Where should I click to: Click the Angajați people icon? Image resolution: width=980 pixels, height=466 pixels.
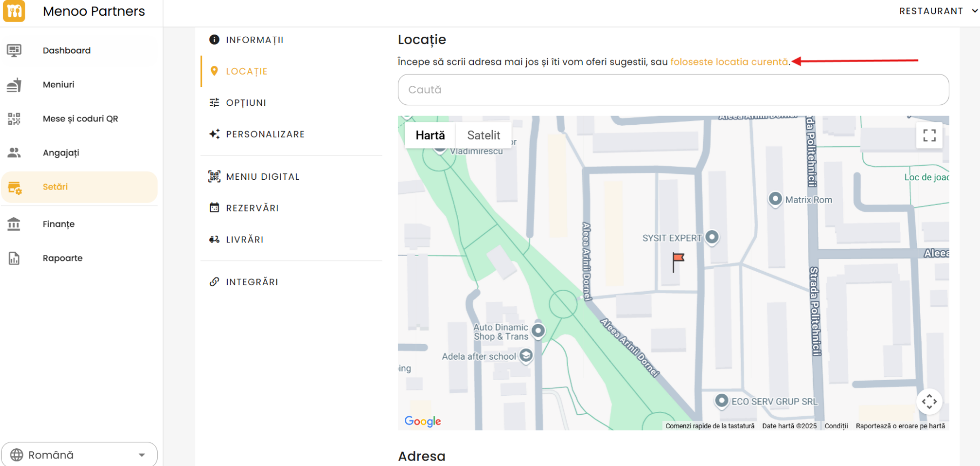click(14, 153)
